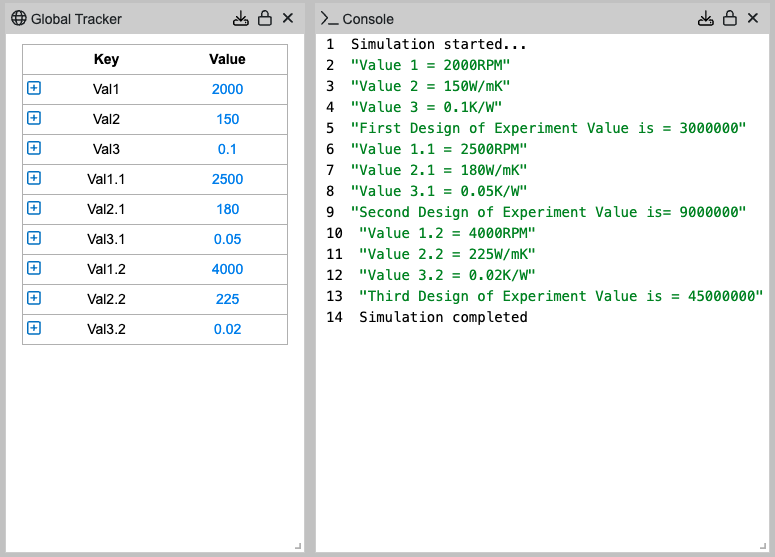This screenshot has height=557, width=775.
Task: Expand the Val3.1 row
Action: coord(34,238)
